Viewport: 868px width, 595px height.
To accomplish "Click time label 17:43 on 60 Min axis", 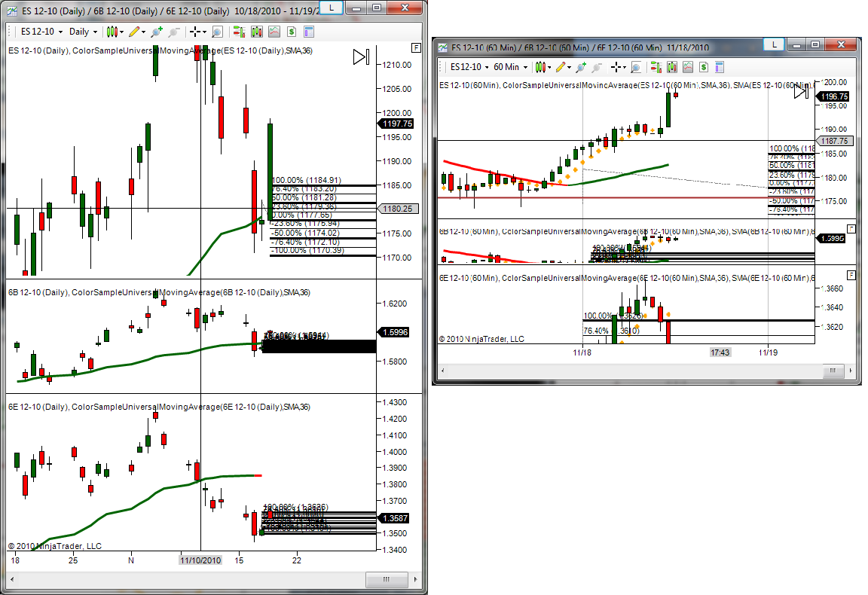I will pyautogui.click(x=720, y=352).
